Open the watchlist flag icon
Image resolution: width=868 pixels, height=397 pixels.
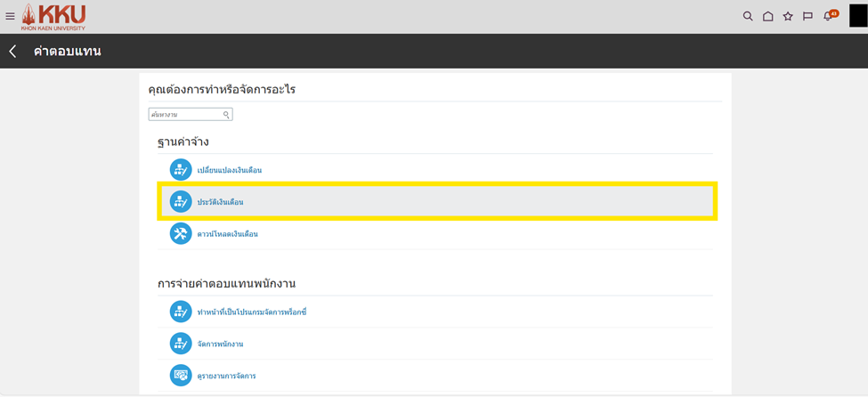point(807,16)
